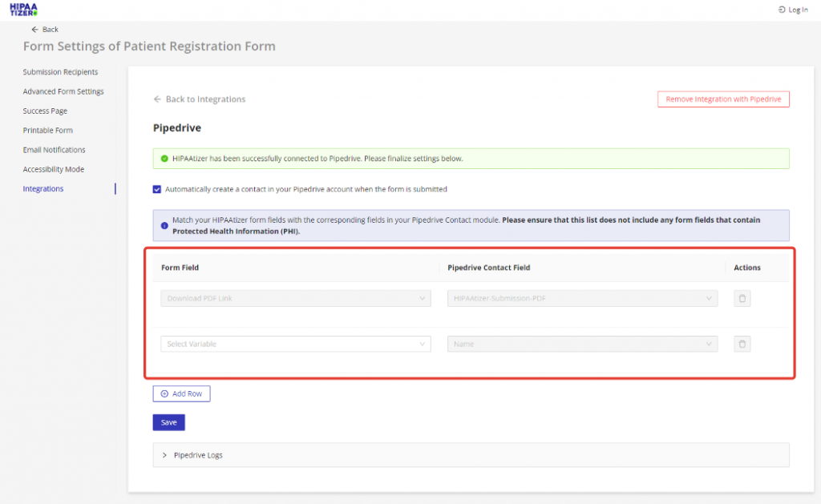The width and height of the screenshot is (821, 504).
Task: Open Email Notifications settings
Action: click(x=54, y=150)
